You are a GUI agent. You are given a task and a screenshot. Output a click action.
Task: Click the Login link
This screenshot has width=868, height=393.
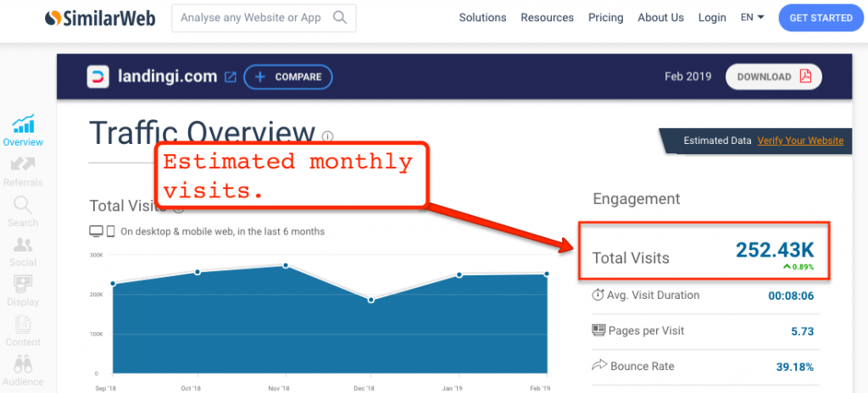pyautogui.click(x=712, y=18)
